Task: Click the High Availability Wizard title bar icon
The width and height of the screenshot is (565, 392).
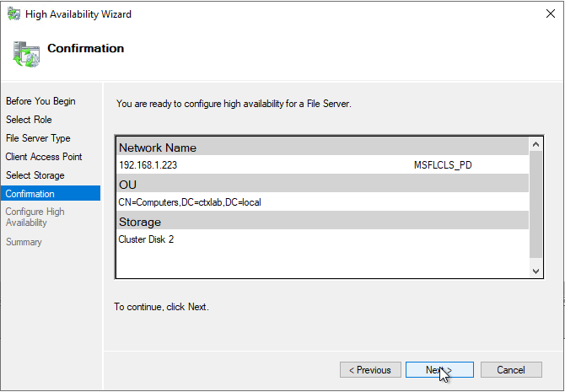Action: coord(13,14)
